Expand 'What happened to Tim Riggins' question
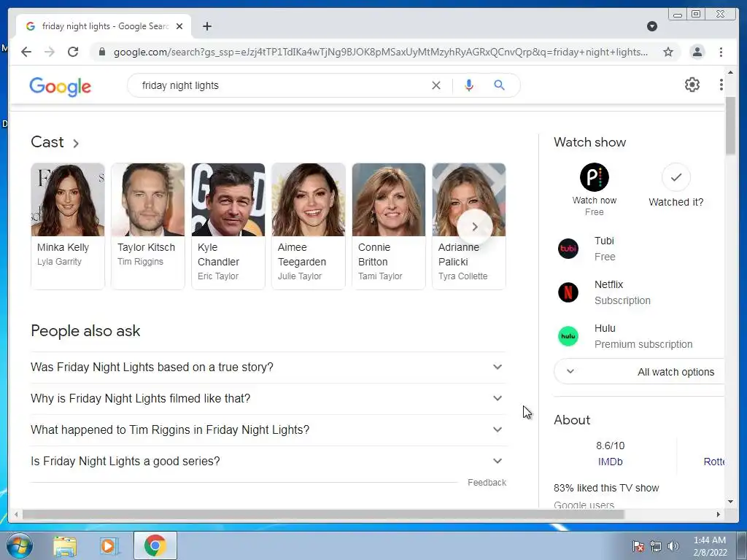The height and width of the screenshot is (560, 747). pyautogui.click(x=268, y=429)
